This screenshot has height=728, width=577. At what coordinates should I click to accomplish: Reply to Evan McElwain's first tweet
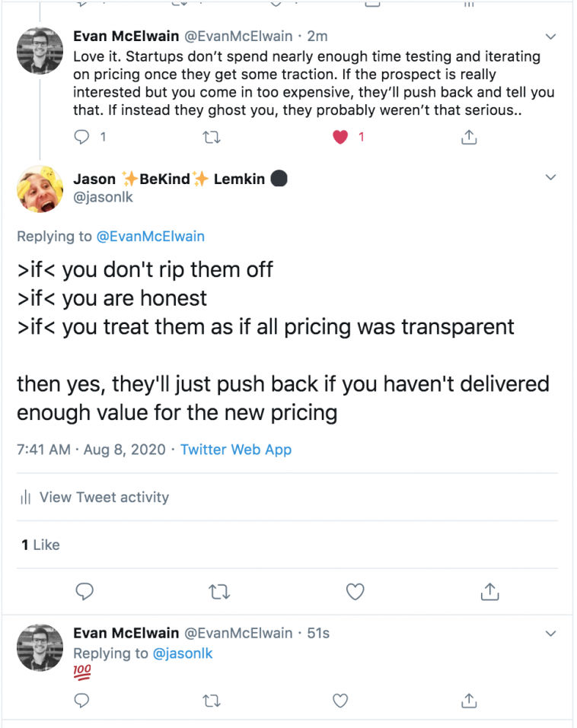coord(81,137)
